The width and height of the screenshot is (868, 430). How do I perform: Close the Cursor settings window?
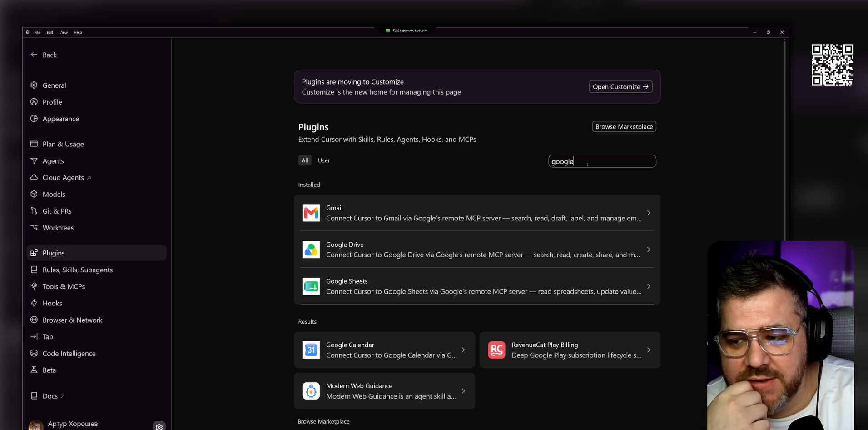(782, 32)
